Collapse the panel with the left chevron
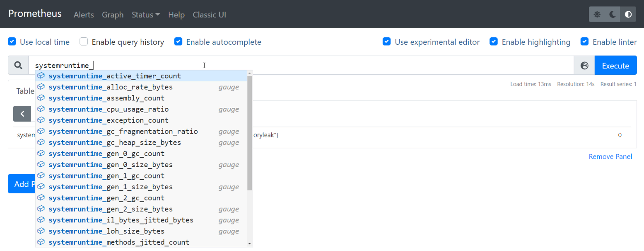 click(22, 113)
